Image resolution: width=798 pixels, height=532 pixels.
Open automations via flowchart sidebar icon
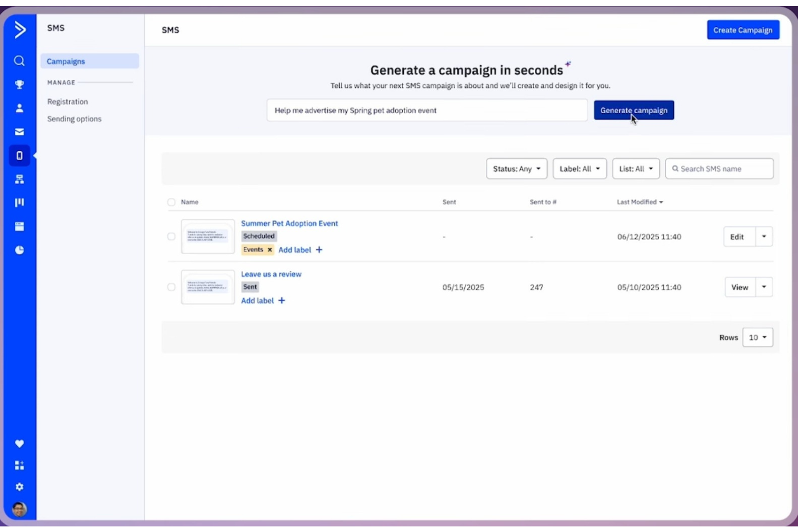tap(19, 179)
